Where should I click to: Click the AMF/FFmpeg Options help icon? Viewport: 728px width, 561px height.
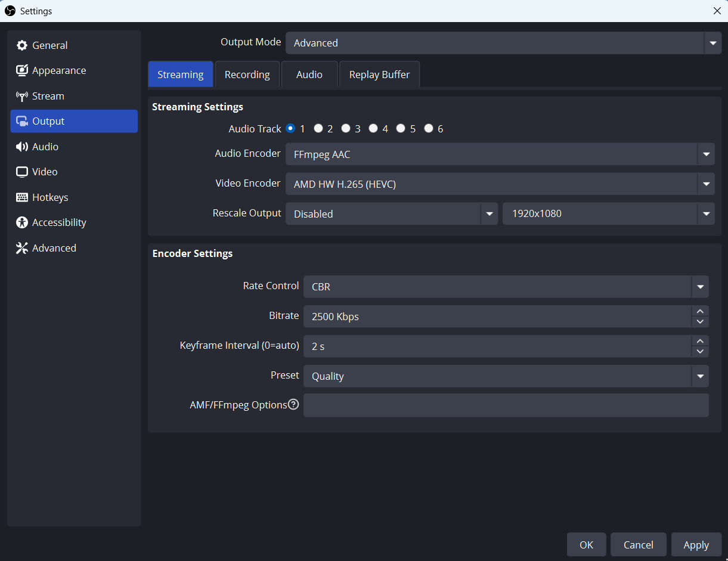(293, 405)
